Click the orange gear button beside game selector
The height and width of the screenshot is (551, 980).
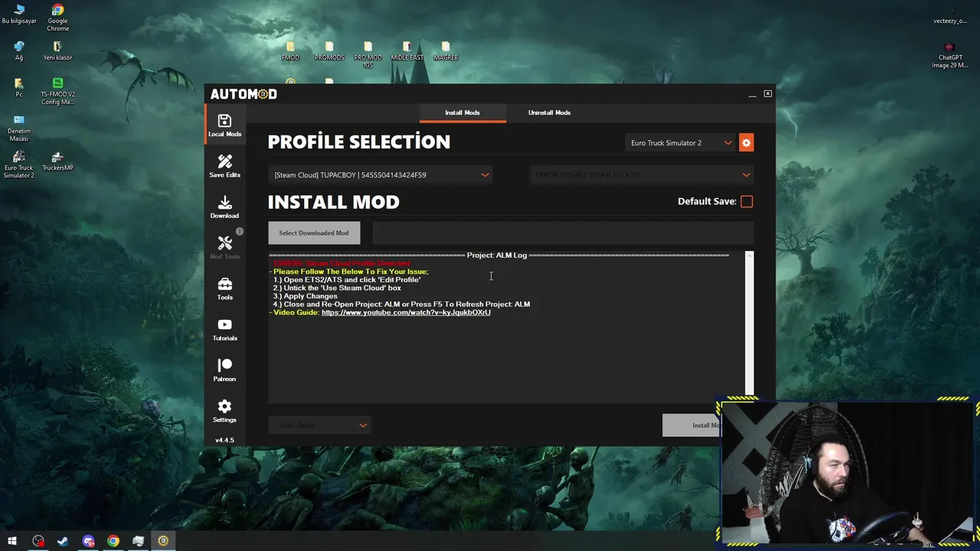click(746, 142)
